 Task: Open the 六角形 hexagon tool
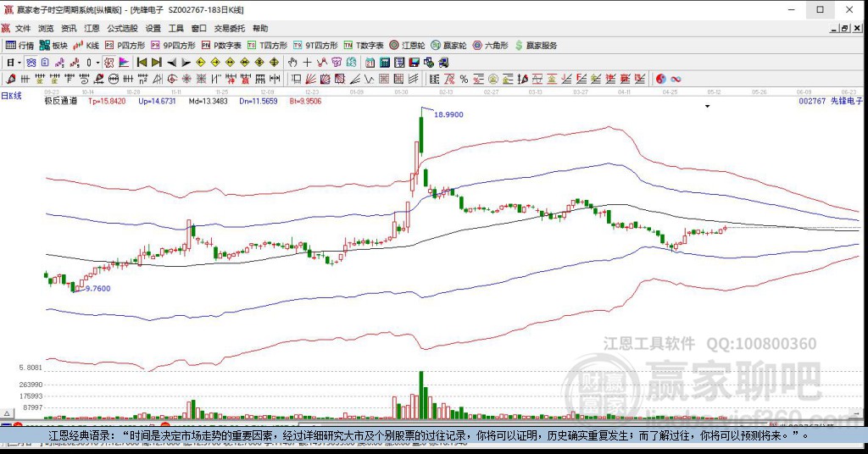point(491,46)
